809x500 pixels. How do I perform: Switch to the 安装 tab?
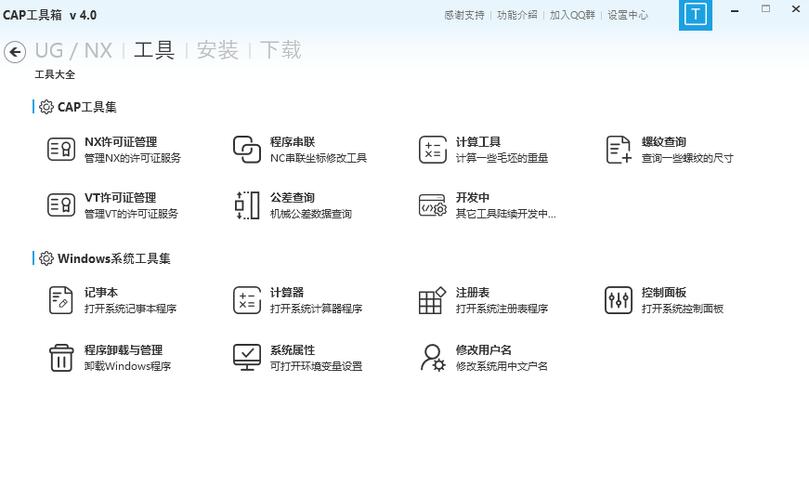point(217,51)
